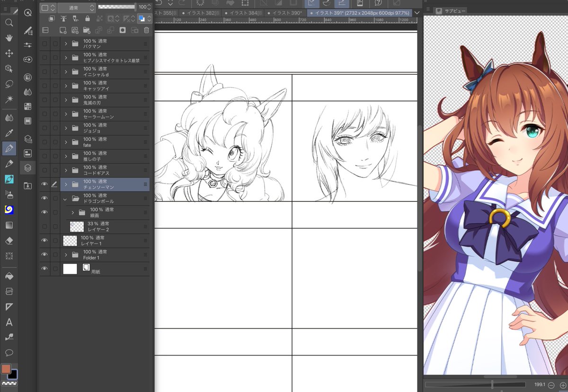Select the Move layer tool
The width and height of the screenshot is (568, 392).
coord(9,53)
